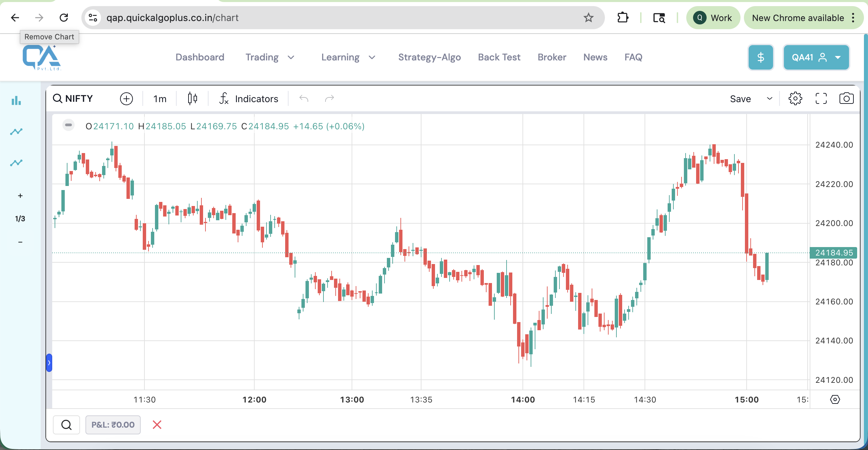The image size is (868, 450).
Task: Open time axis settings icon at bottom right
Action: click(x=835, y=399)
